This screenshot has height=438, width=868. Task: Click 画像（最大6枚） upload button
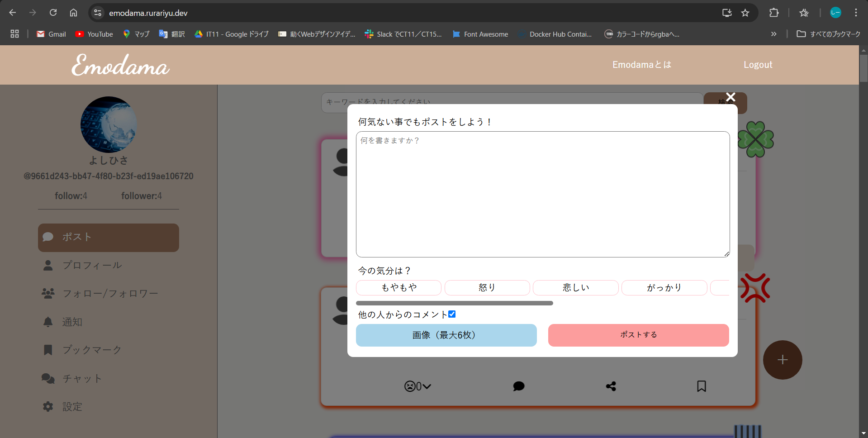click(446, 335)
